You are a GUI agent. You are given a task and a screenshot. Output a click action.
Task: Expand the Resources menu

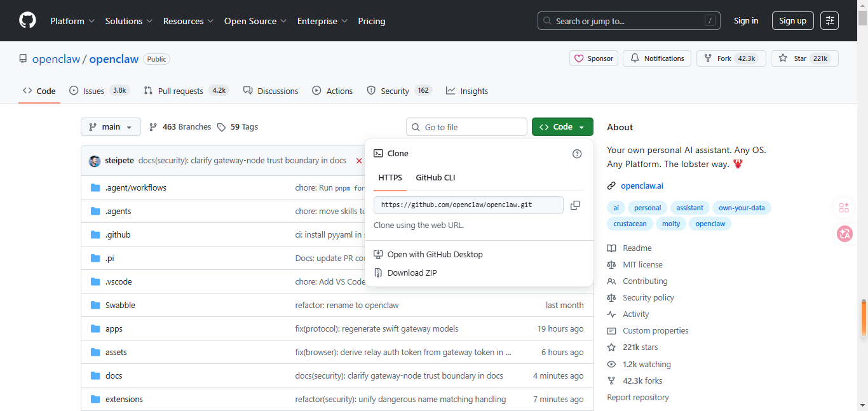point(189,21)
